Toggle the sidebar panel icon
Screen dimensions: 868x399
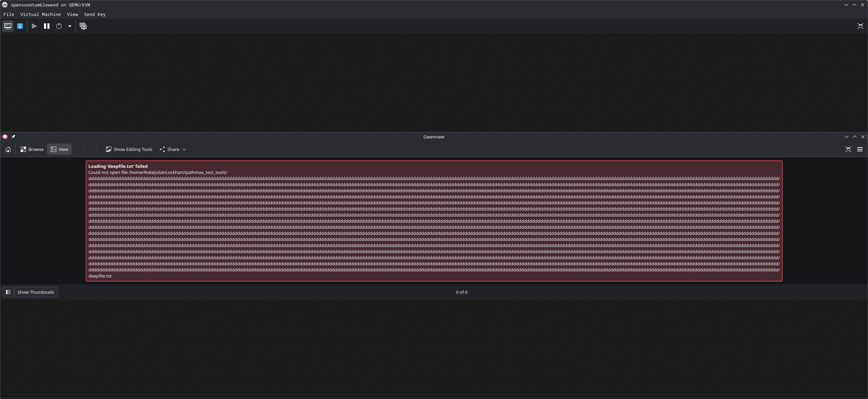[x=8, y=292]
